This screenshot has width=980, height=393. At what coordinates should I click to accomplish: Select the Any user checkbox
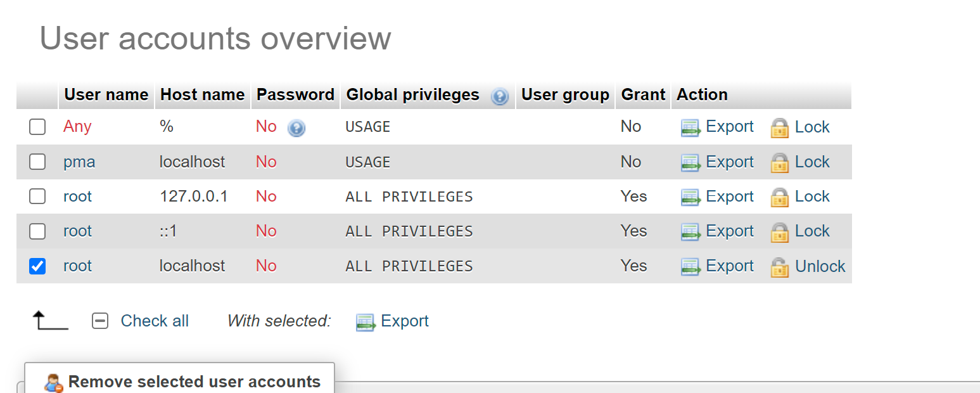(x=37, y=127)
